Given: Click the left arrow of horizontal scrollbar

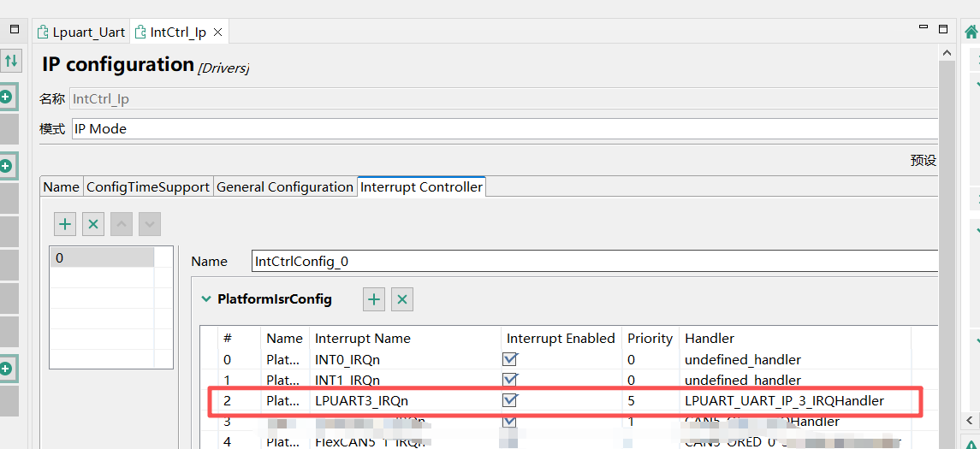Looking at the screenshot, I should click(970, 419).
